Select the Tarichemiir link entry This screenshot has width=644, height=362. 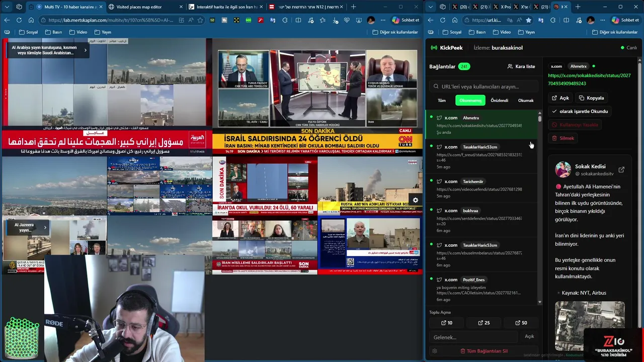[x=481, y=189]
